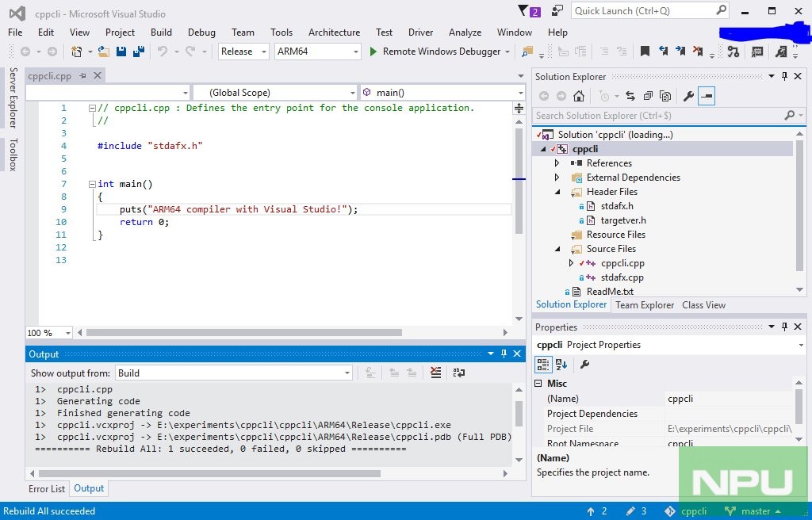Toggle auto-hide pin on Solution Explorer
812x520 pixels.
pos(784,77)
